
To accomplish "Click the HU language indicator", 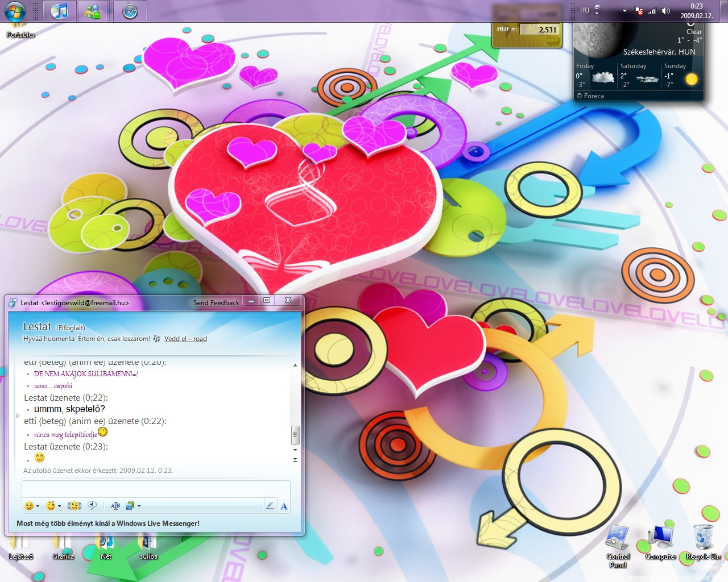I will (x=585, y=10).
